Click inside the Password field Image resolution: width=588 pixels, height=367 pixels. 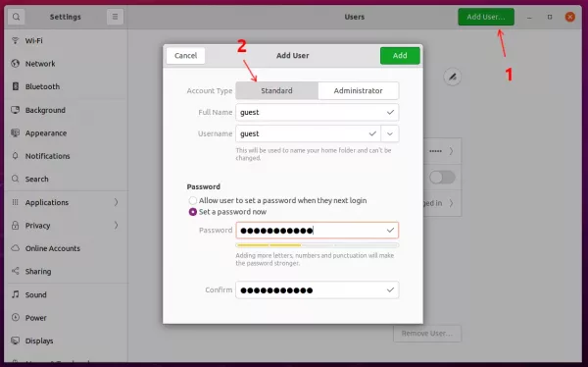pyautogui.click(x=318, y=230)
